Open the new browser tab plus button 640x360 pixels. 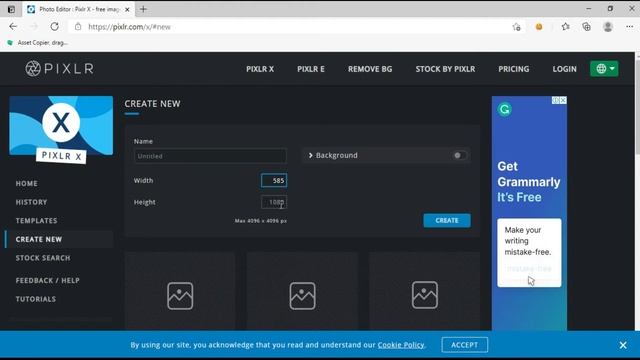tap(143, 9)
